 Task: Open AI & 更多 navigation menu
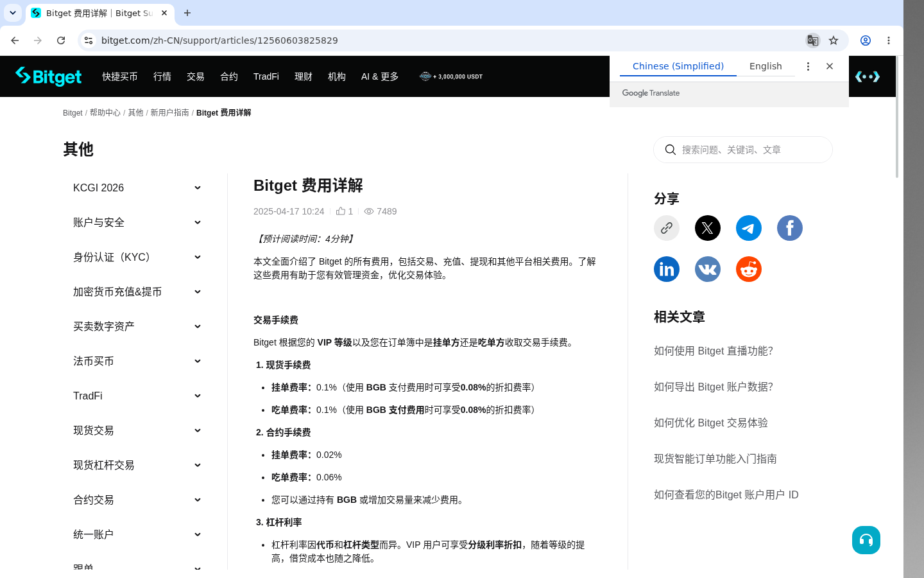380,76
